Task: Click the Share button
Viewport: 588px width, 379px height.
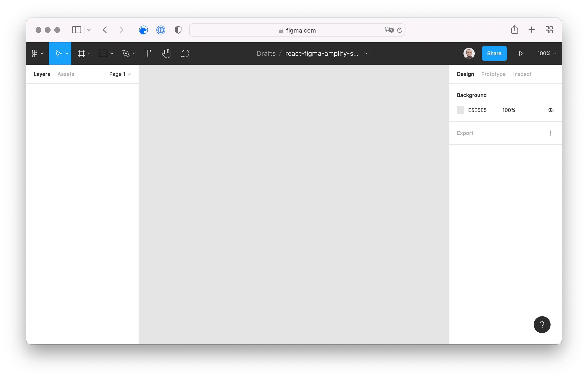Action: click(494, 53)
